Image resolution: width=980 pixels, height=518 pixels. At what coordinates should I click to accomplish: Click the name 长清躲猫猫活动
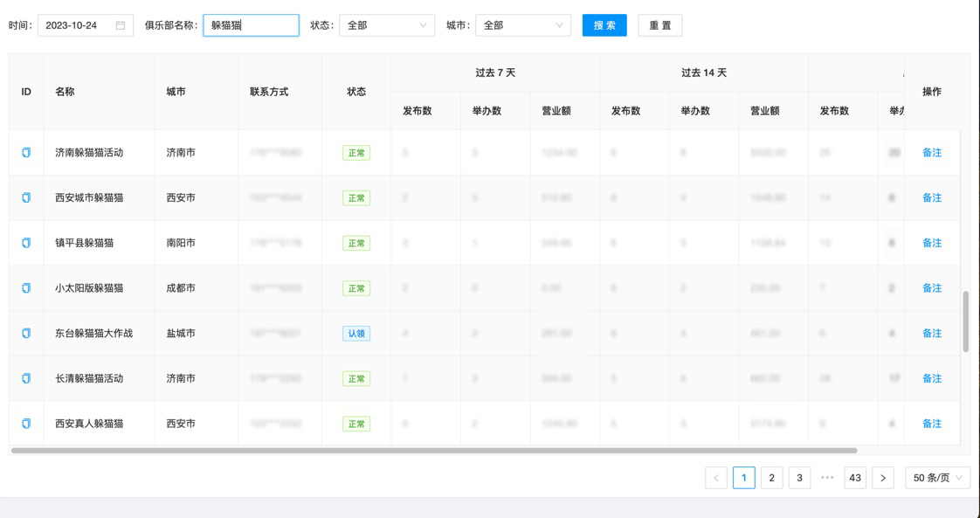[89, 378]
